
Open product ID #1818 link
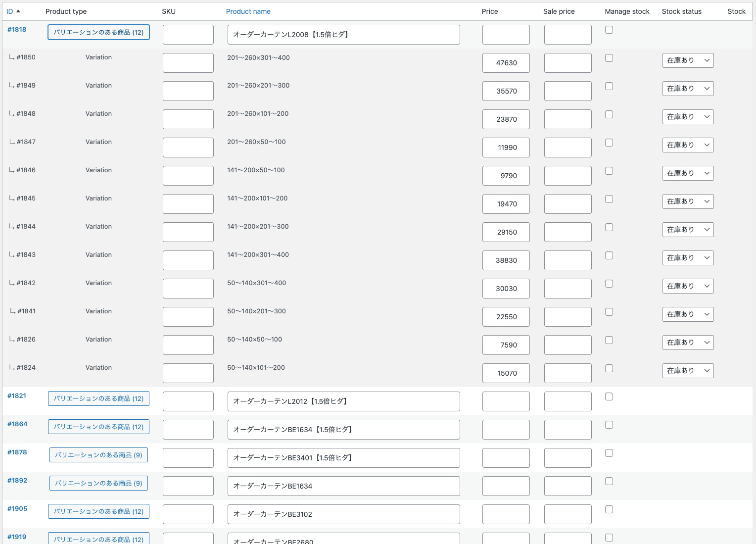(17, 30)
